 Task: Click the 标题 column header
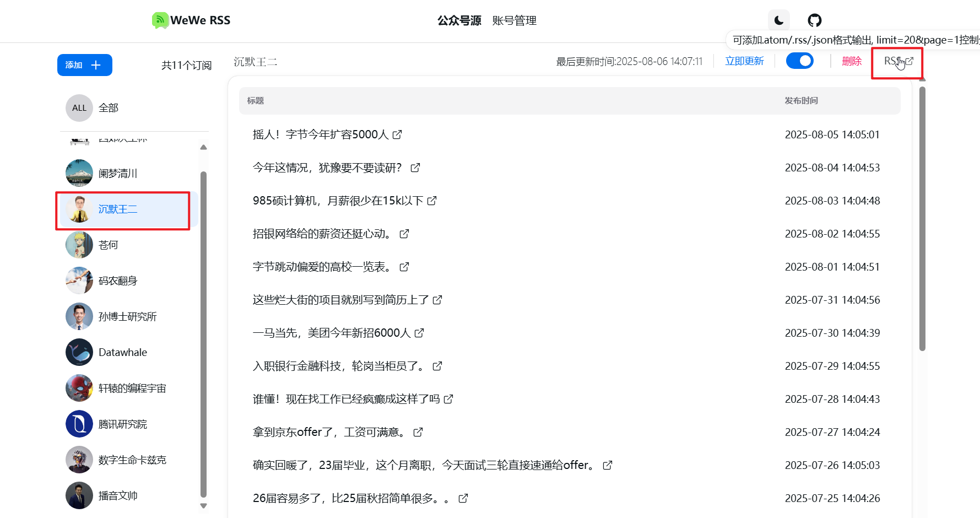coord(256,100)
